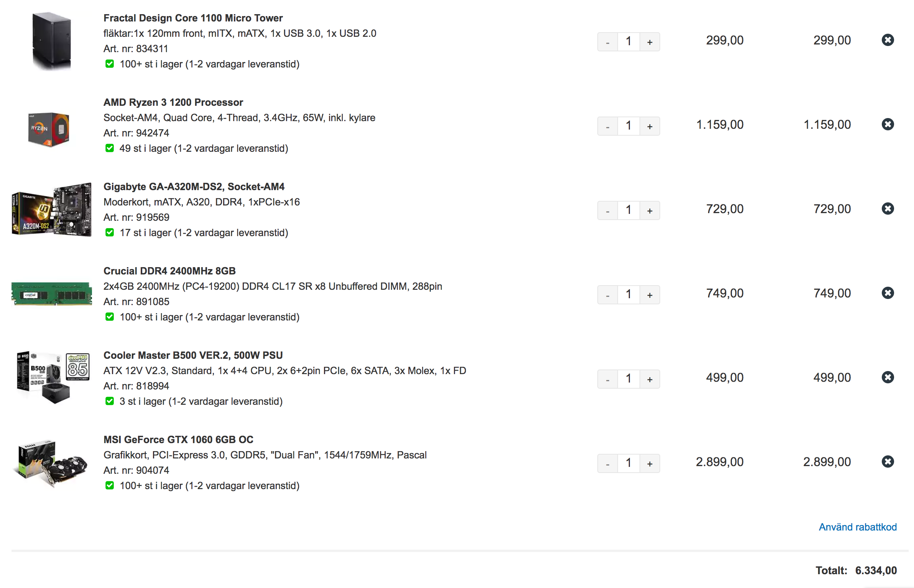The height and width of the screenshot is (588, 914).
Task: Focus the quantity field for Cooler Master B500
Action: coord(629,379)
